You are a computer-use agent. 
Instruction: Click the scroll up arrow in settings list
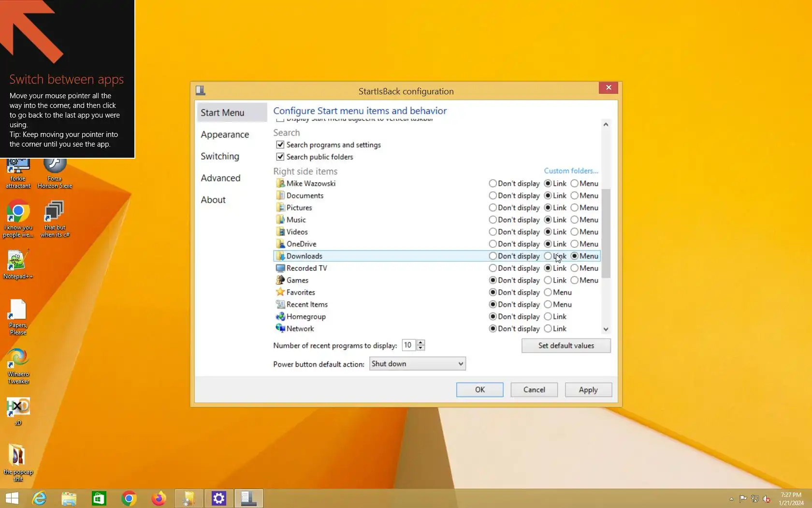point(606,124)
